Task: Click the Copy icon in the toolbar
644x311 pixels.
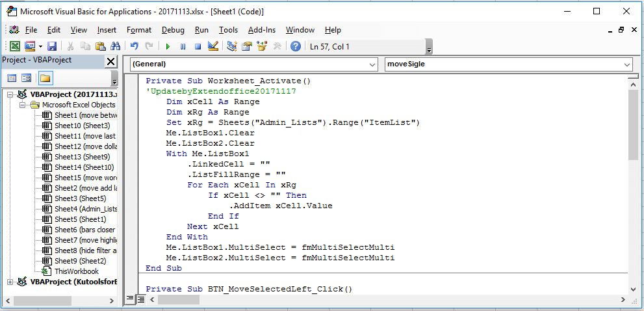Action: 85,46
